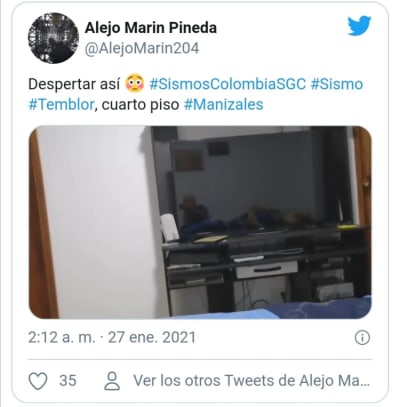Open the #SismosColombiaSGC hashtag

(227, 84)
